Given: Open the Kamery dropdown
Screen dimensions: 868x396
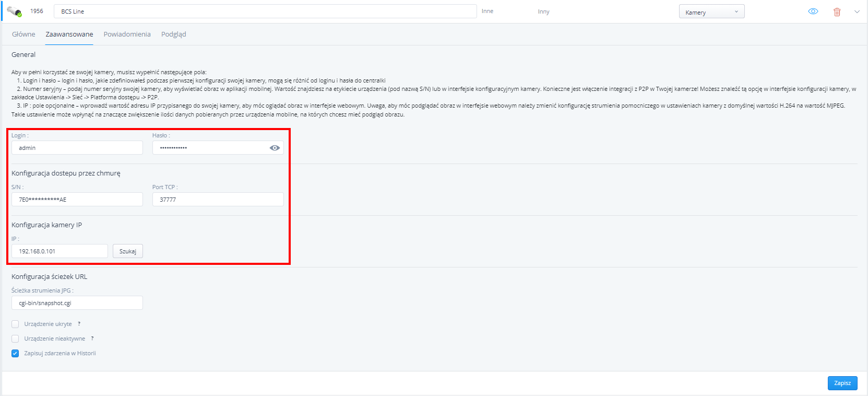Looking at the screenshot, I should (711, 12).
